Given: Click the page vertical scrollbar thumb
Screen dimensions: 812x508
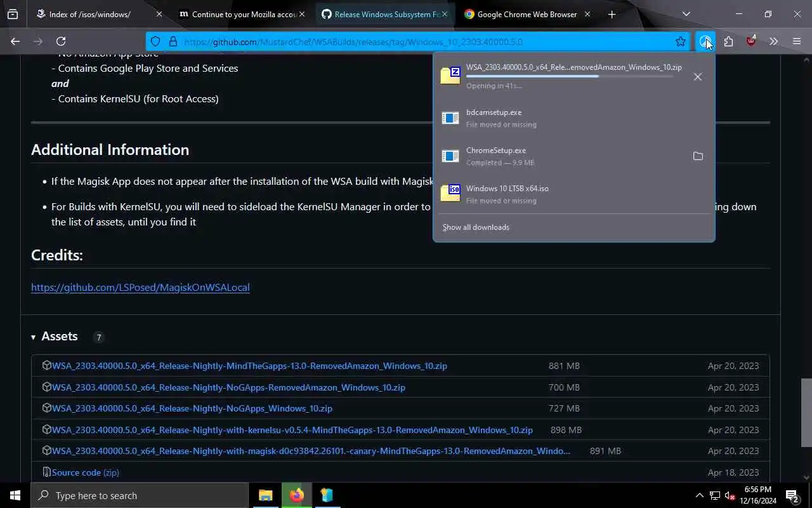Looking at the screenshot, I should (x=806, y=413).
